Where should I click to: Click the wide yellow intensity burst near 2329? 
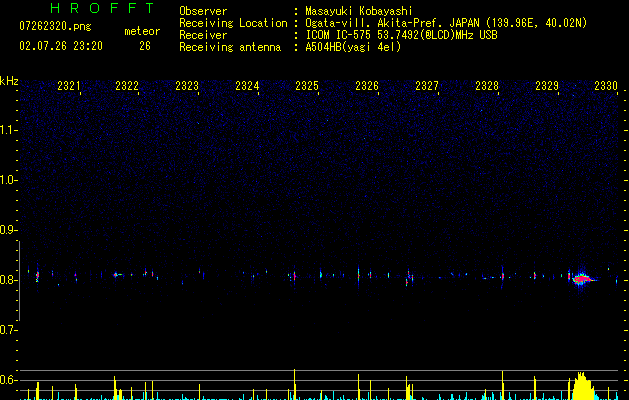tap(582, 386)
